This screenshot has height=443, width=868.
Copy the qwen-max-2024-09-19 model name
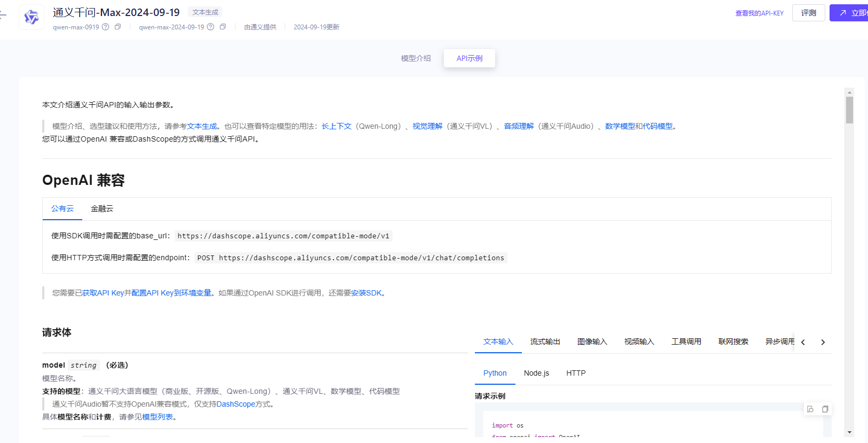click(223, 27)
